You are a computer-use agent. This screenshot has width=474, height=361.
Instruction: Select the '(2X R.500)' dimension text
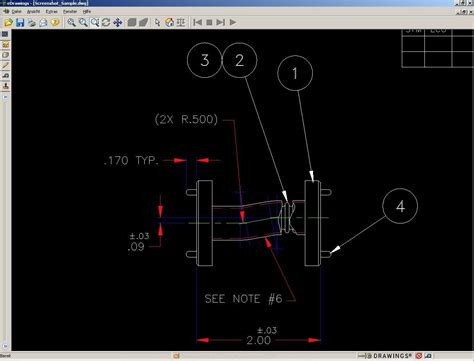(186, 119)
